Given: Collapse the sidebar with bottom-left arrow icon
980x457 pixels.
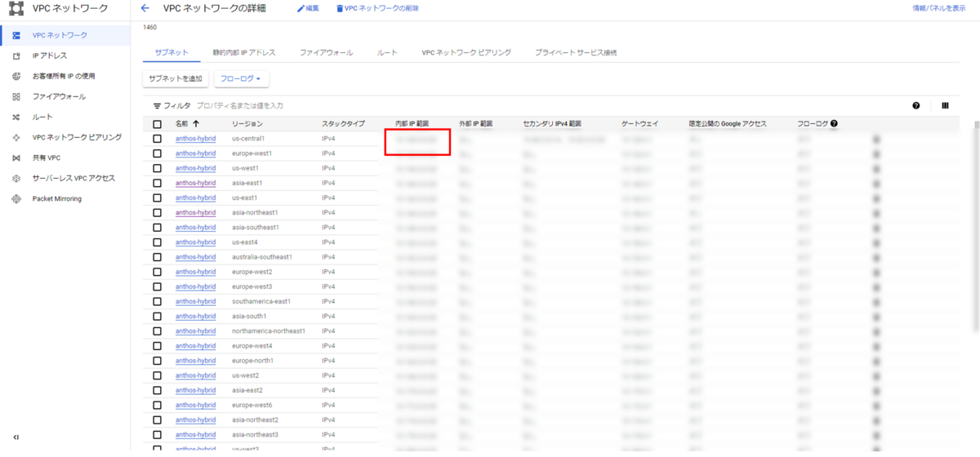Looking at the screenshot, I should (x=16, y=437).
